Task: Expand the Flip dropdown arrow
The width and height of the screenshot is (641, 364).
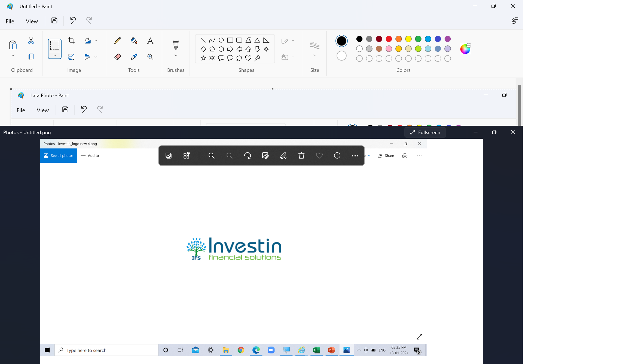Action: (x=96, y=57)
